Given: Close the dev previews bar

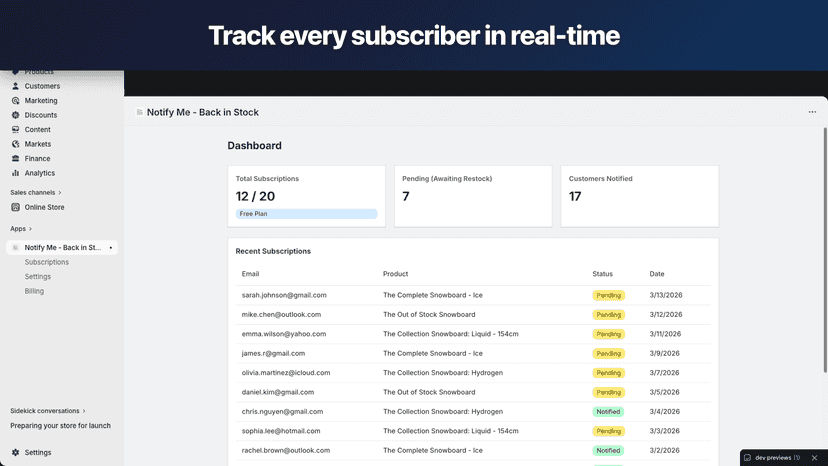Looking at the screenshot, I should (814, 458).
